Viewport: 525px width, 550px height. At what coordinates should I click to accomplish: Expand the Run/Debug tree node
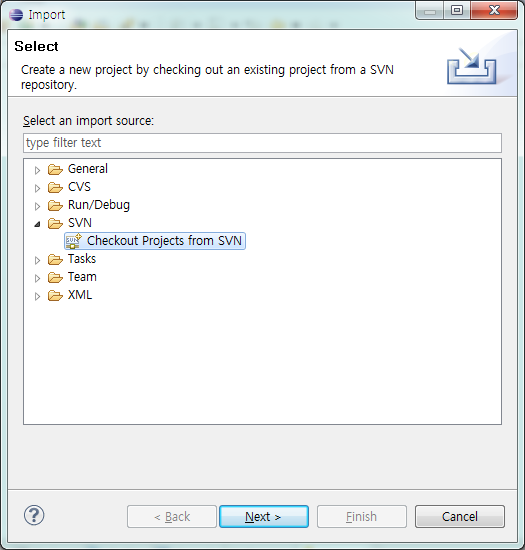37,206
